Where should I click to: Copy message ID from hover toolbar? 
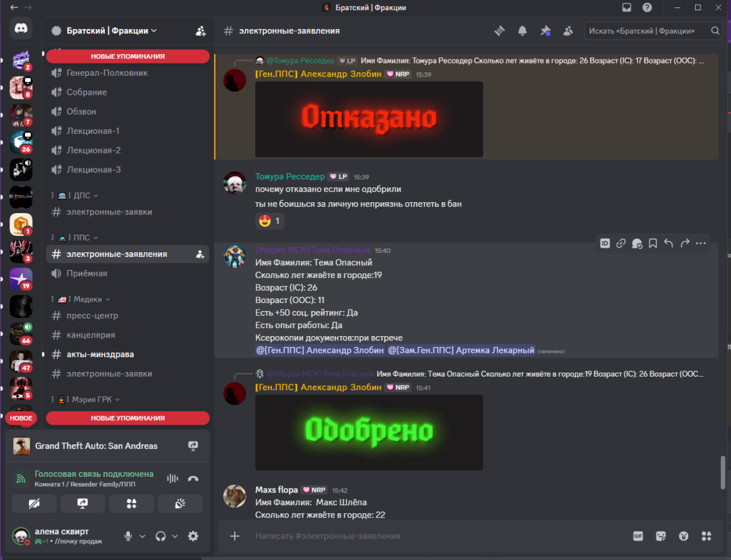click(604, 243)
